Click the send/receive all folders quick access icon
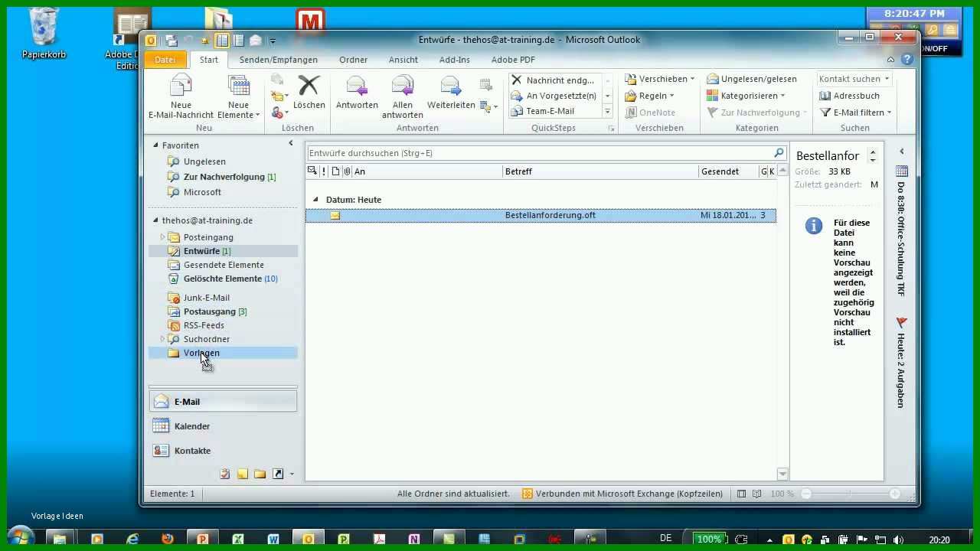Screen dimensions: 980x551 (x=171, y=41)
